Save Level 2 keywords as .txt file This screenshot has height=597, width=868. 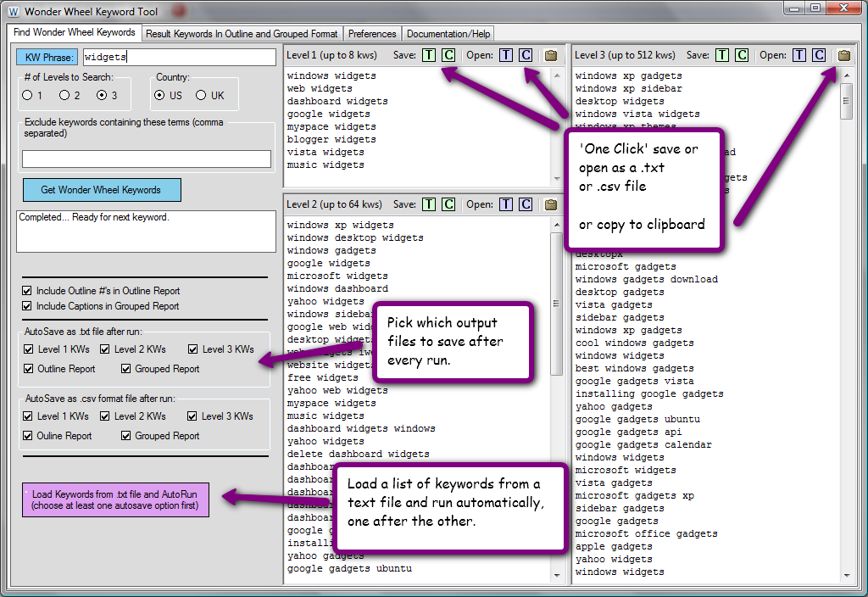[x=429, y=204]
